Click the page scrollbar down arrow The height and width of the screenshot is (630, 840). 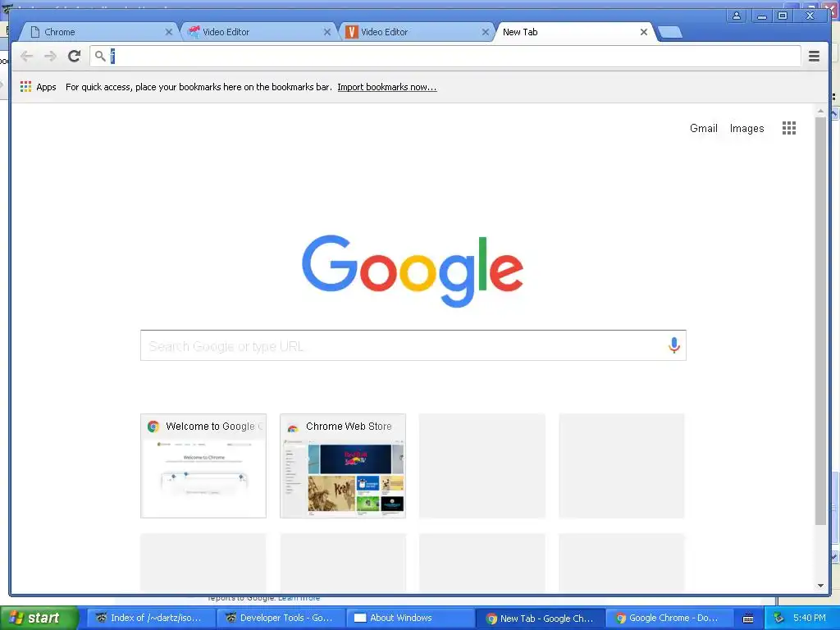(x=820, y=586)
